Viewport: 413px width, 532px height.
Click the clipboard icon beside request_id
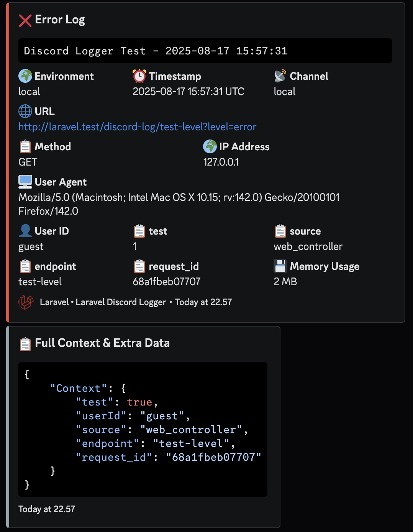[x=139, y=266]
